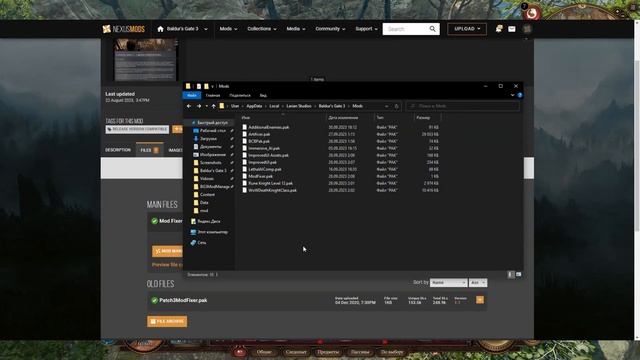Open the Community dropdown menu
The height and width of the screenshot is (360, 640).
[330, 29]
